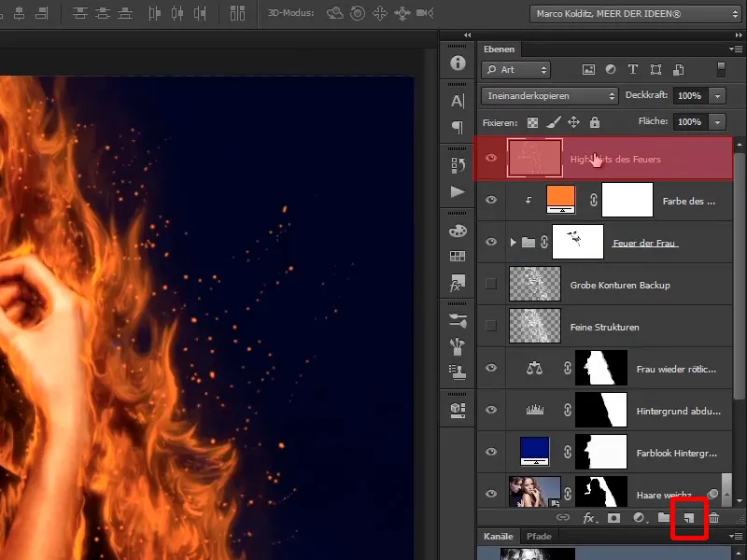Hide the Farbe des layer
This screenshot has width=747, height=560.
491,200
